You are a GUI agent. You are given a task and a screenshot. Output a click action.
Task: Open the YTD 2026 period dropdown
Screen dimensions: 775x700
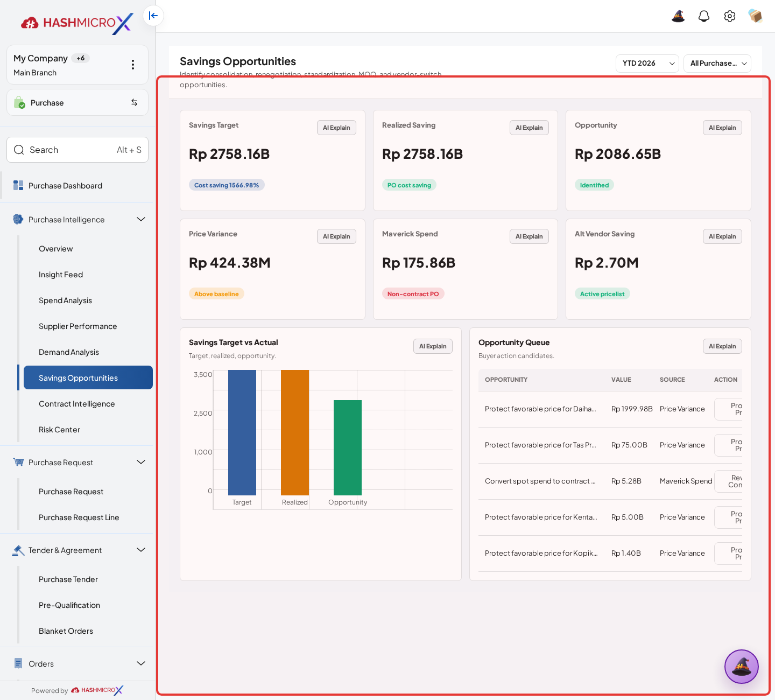click(647, 64)
